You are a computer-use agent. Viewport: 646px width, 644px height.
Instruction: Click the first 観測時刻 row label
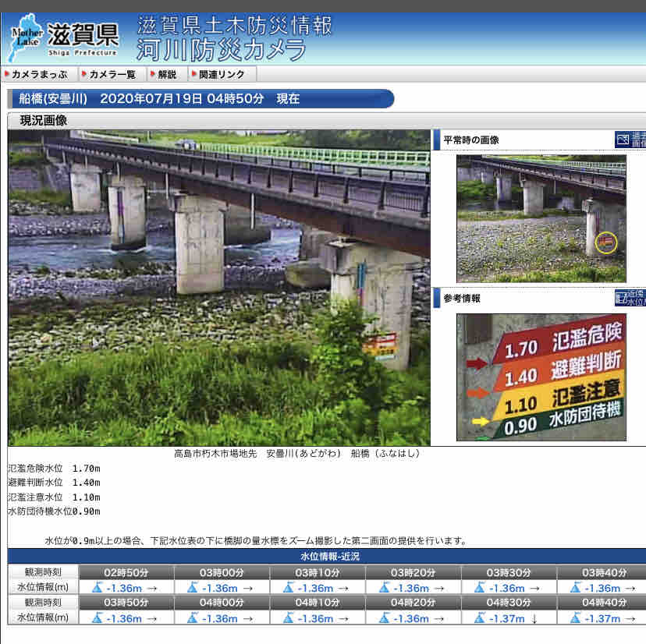(43, 572)
